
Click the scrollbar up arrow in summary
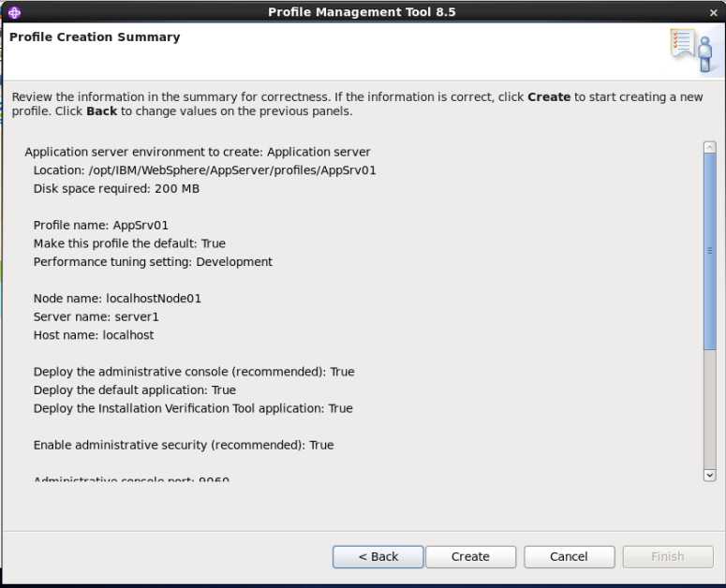click(709, 148)
